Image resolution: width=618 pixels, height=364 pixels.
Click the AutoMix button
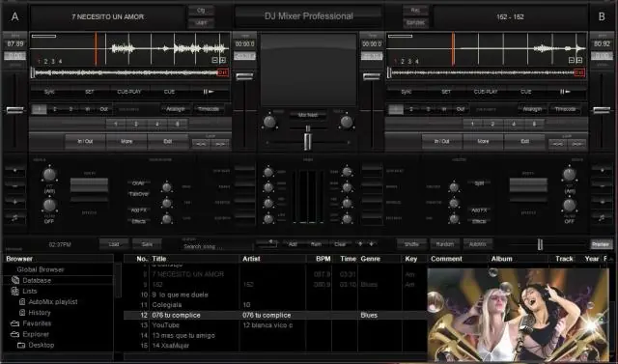[x=478, y=244]
